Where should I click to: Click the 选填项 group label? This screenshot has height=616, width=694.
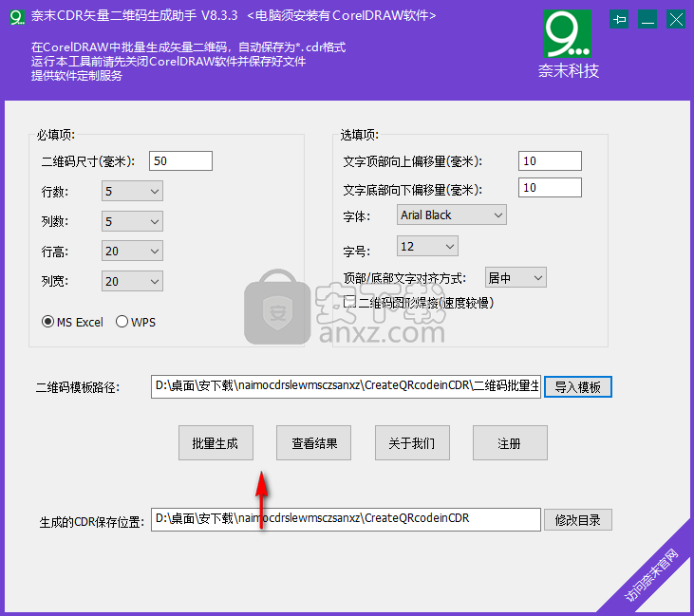pos(360,135)
